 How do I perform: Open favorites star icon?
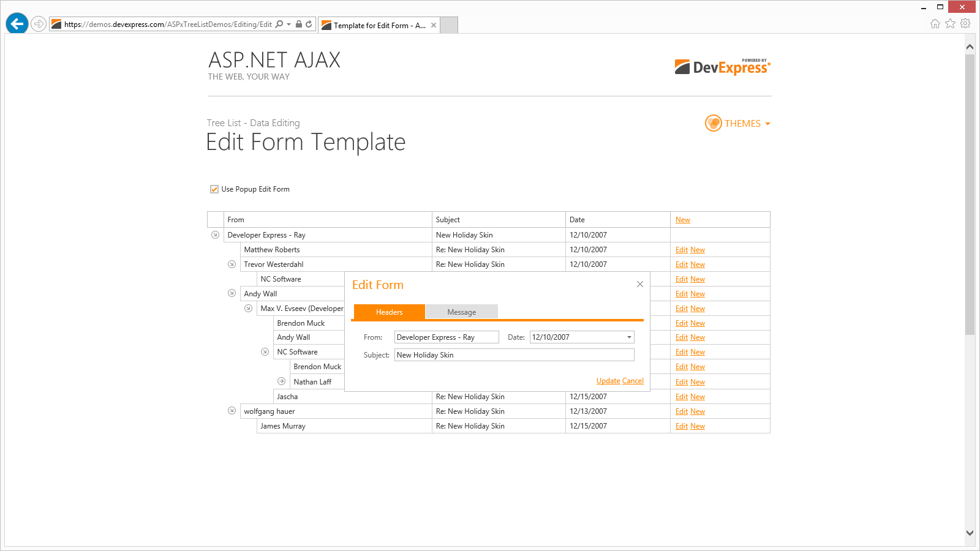[950, 24]
